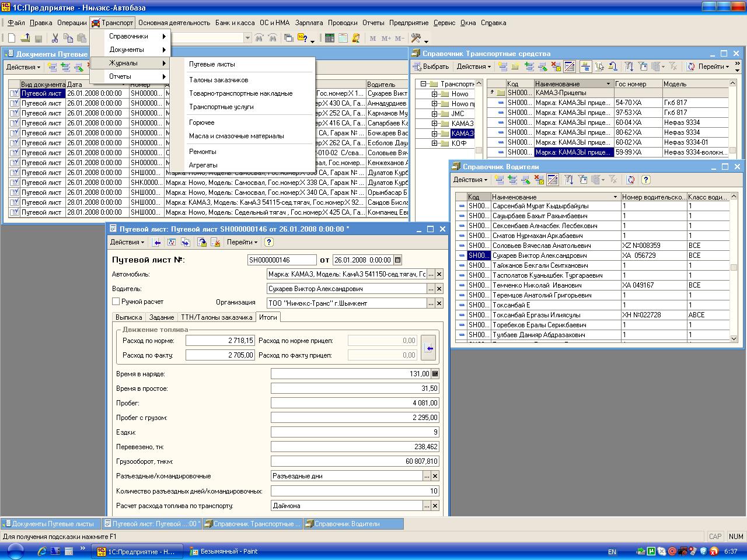Click the Cut scissors icon

coord(55,38)
